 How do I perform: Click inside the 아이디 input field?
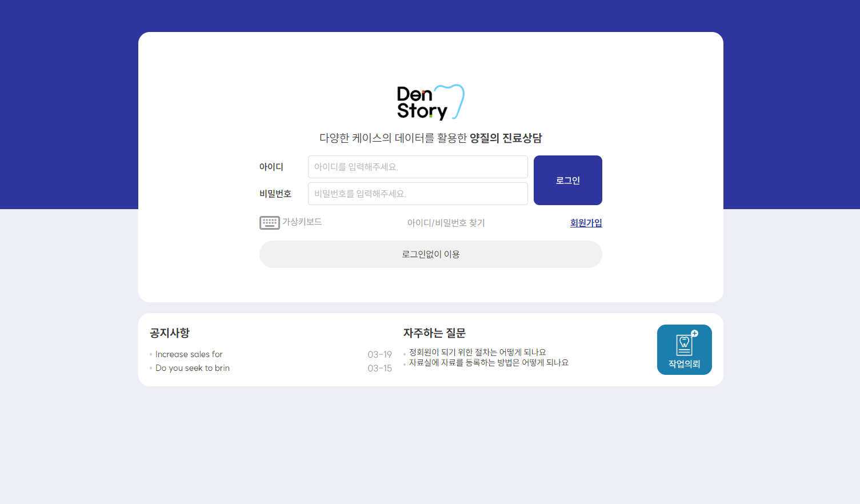(418, 167)
